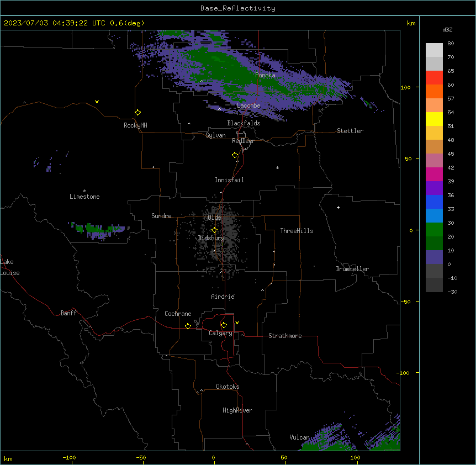
Task: Click the RockyMH label
Action: [x=135, y=125]
